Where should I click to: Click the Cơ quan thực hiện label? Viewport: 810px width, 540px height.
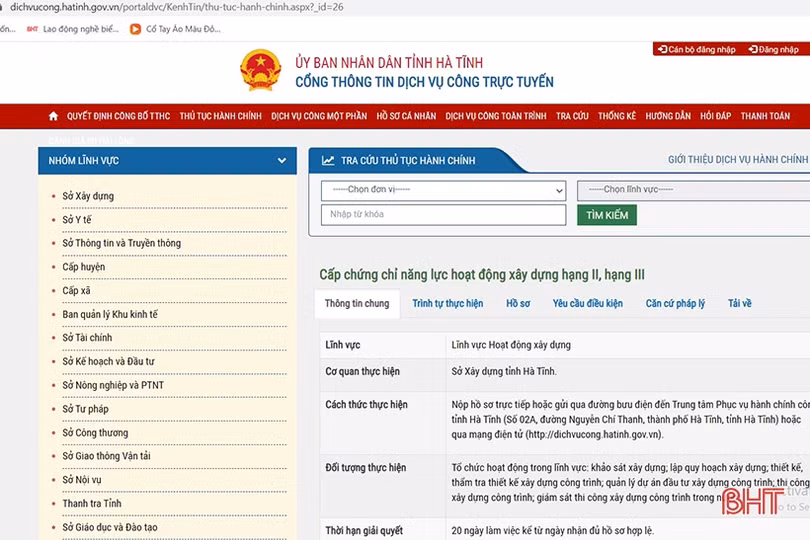click(x=362, y=372)
